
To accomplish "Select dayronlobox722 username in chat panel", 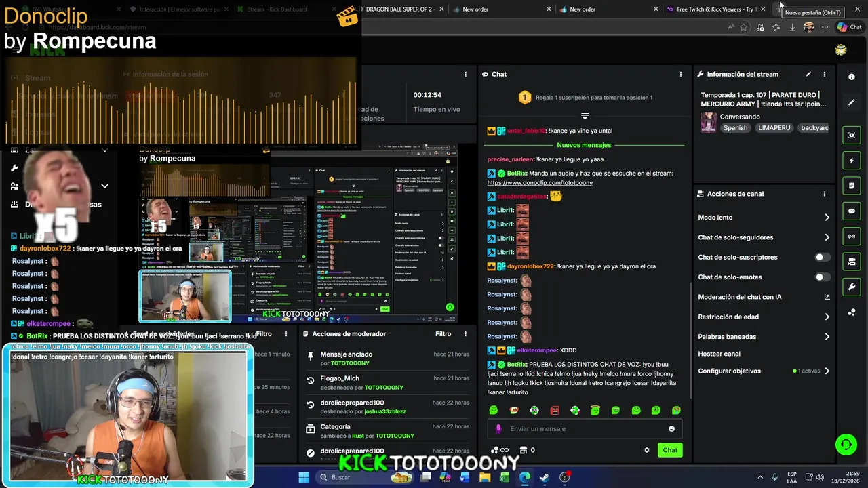I will tap(530, 266).
